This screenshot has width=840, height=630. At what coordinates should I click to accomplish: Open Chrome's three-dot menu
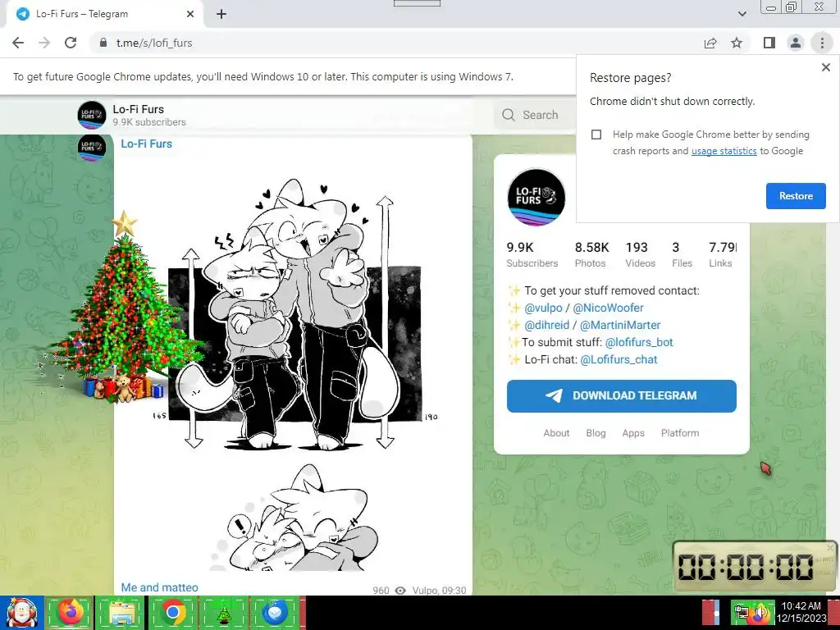click(822, 43)
